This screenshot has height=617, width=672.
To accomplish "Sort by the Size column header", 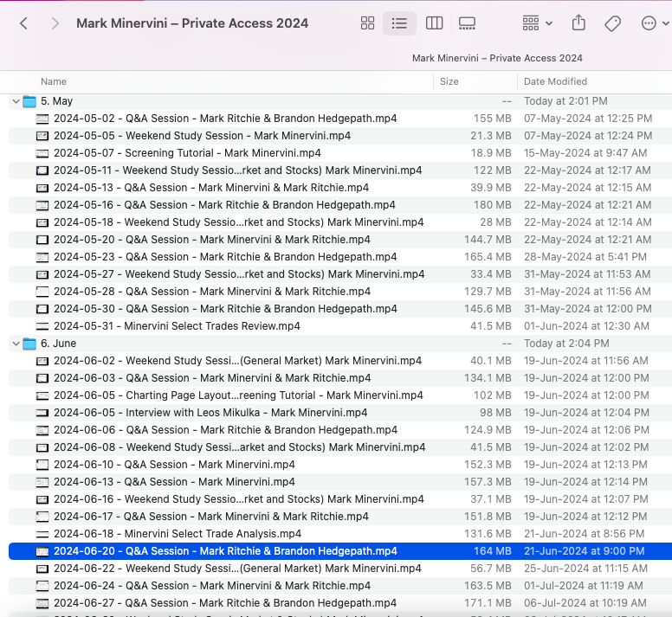I will 449,81.
